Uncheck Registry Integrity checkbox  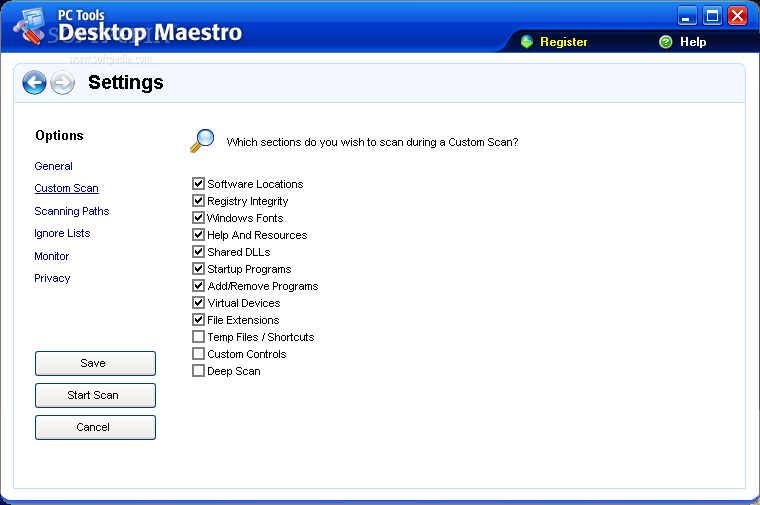pos(198,201)
